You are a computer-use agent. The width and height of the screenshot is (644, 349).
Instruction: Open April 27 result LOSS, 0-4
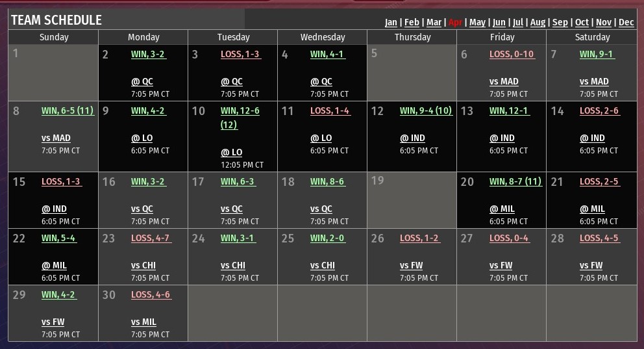coord(509,238)
